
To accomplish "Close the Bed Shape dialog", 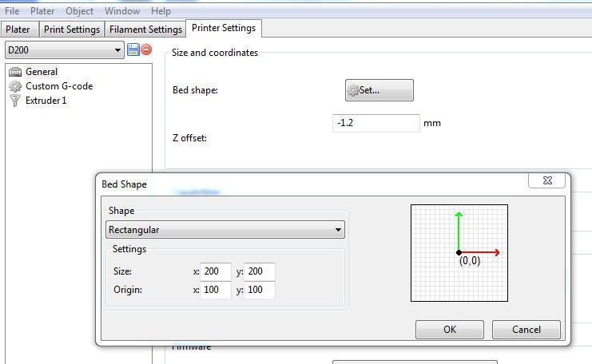I will coord(547,180).
